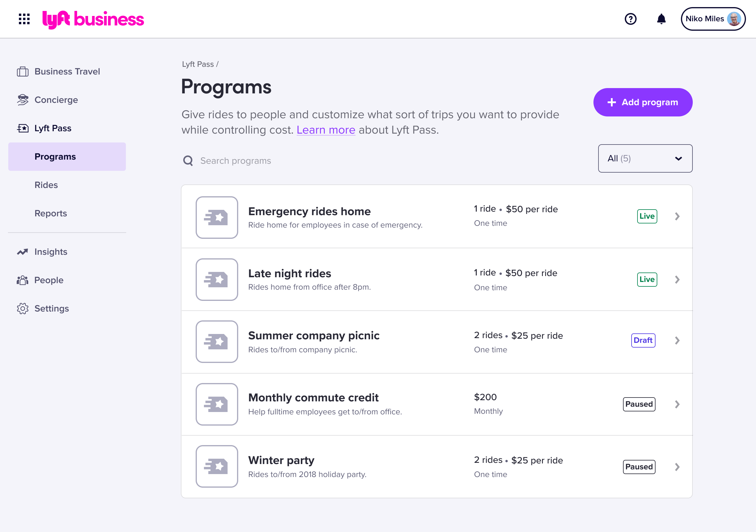Select the Emergency rides home program icon
756x532 pixels.
[217, 217]
